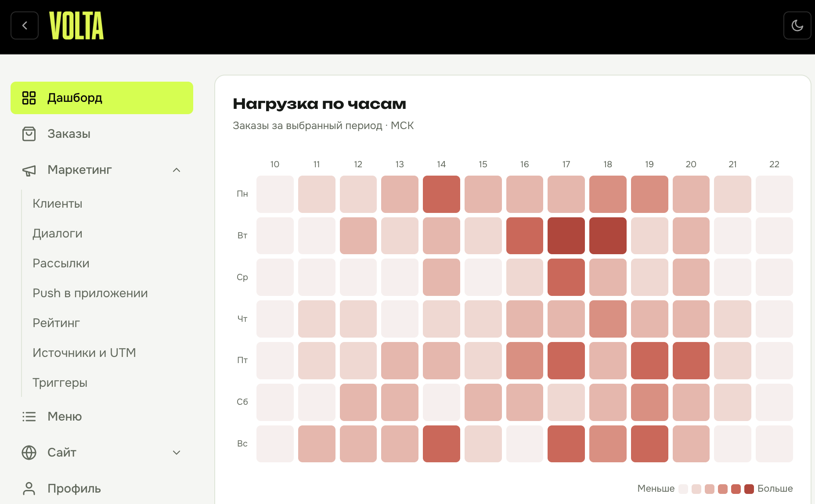Image resolution: width=815 pixels, height=504 pixels.
Task: Click the list icon beside Меню
Action: tap(29, 417)
